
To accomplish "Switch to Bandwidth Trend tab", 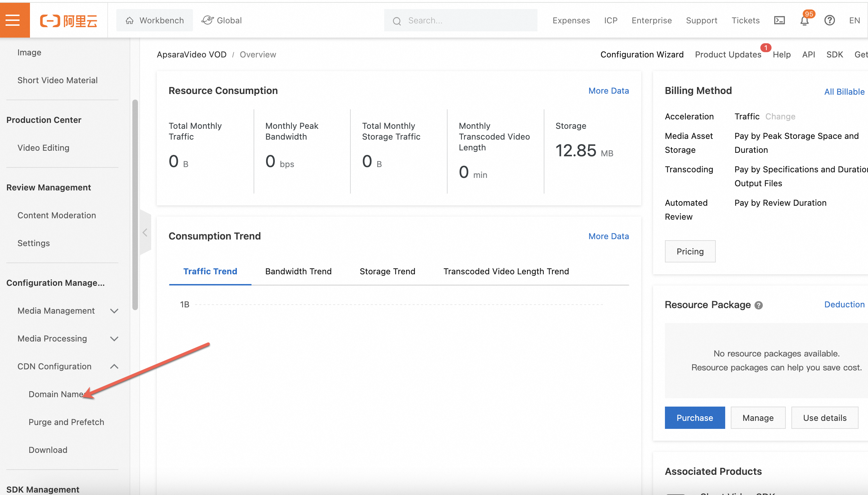I will tap(298, 271).
